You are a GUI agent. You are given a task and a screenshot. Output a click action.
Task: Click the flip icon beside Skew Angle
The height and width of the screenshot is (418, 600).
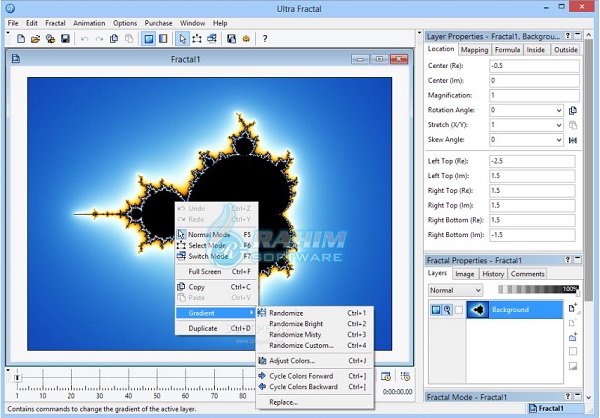pos(573,140)
